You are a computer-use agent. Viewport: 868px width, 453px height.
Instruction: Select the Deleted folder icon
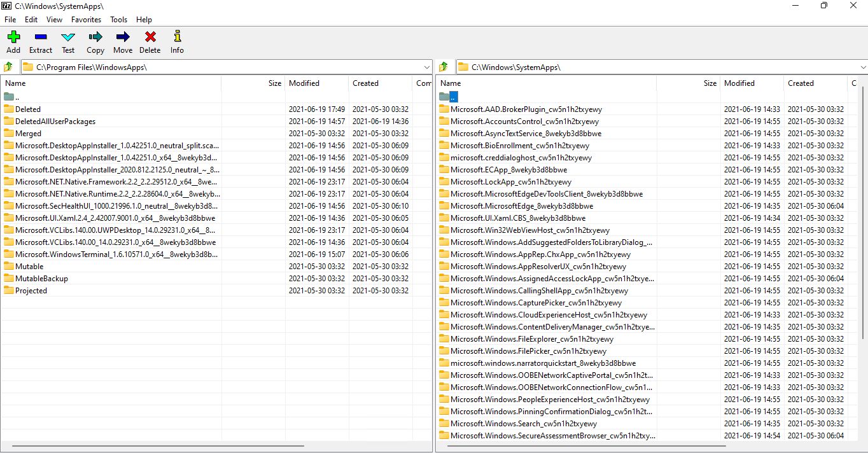coord(9,109)
